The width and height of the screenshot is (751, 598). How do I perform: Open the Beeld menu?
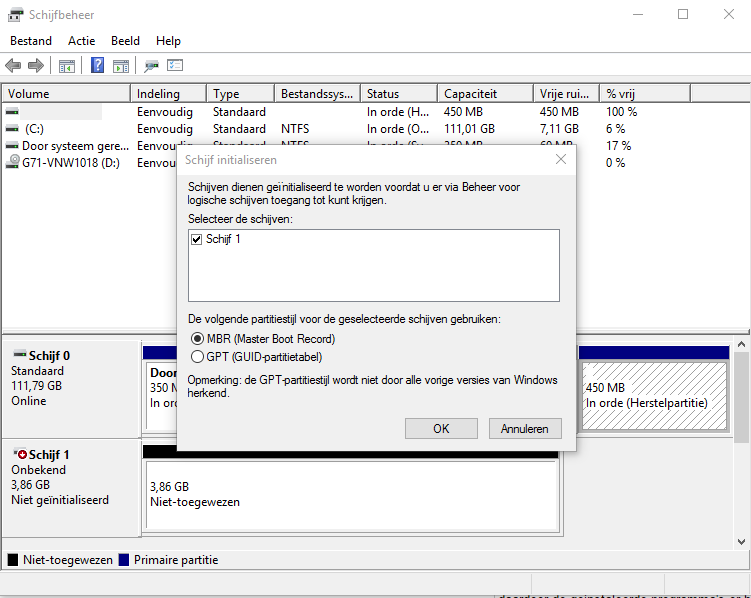pos(125,41)
